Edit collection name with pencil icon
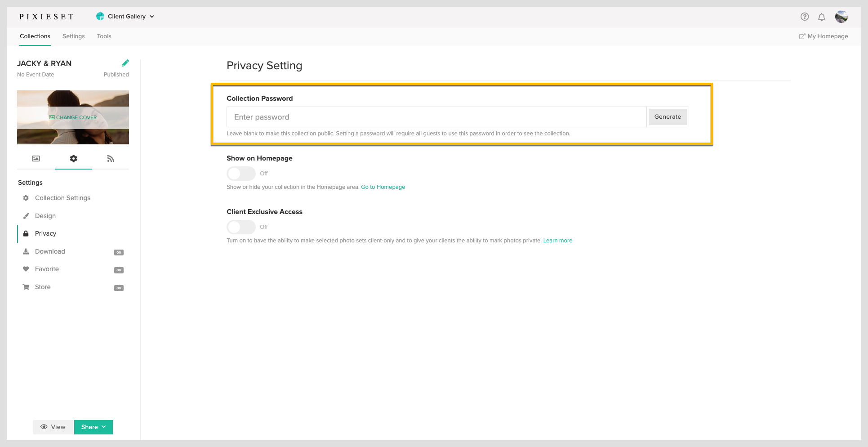Viewport: 868px width, 447px height. [x=125, y=63]
